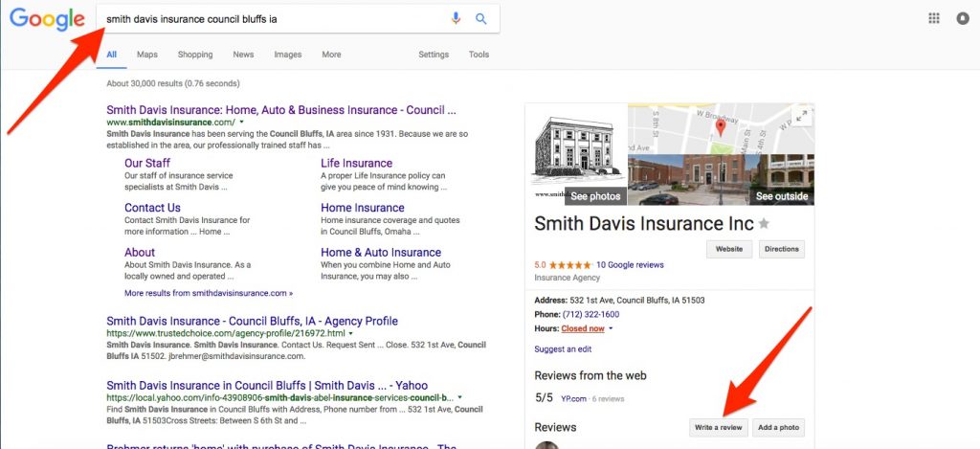Switch to the Images tab

tap(287, 55)
